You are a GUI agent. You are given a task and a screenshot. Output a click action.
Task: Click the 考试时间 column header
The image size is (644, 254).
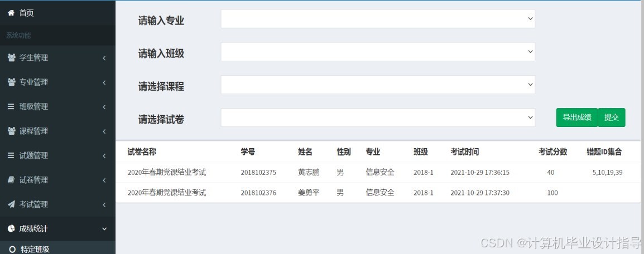(464, 152)
